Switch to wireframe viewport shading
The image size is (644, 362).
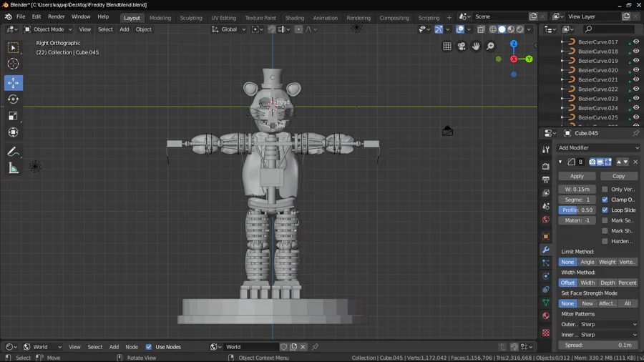coord(493,29)
